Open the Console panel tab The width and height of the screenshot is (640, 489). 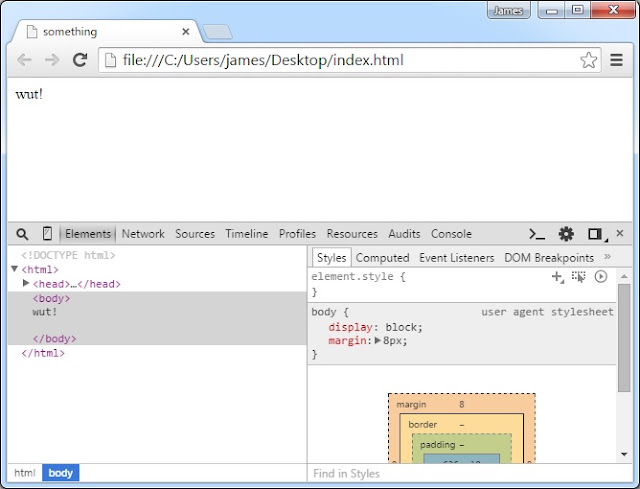451,234
